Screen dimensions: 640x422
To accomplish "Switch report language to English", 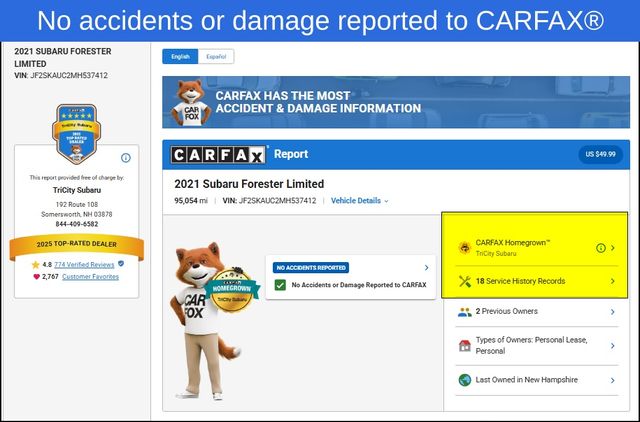I will coord(180,56).
